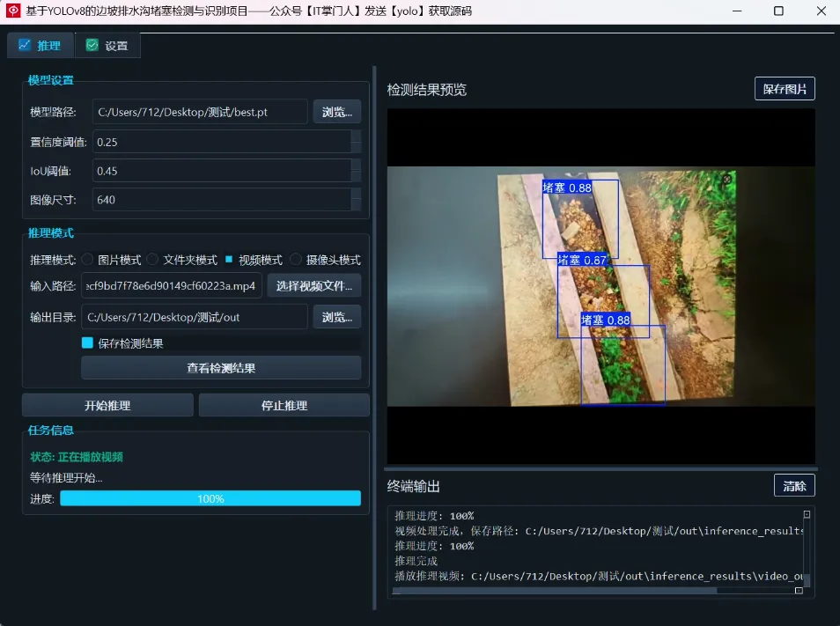Viewport: 840px width, 626px height.
Task: Browse for the output directory
Action: [337, 317]
